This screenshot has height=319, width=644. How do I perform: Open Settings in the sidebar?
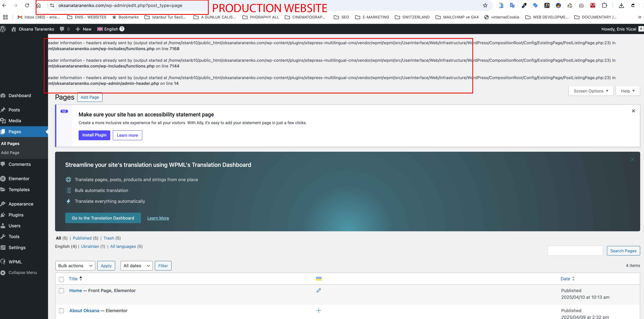(x=17, y=247)
